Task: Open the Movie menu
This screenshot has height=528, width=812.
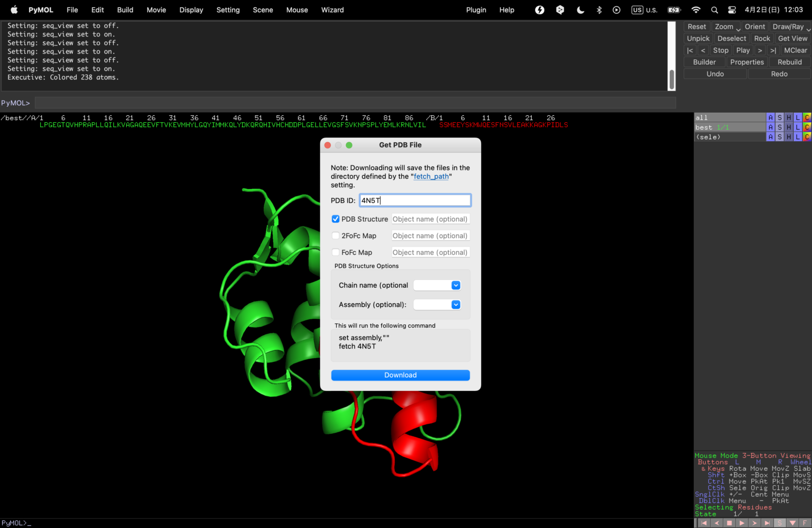Action: (156, 10)
